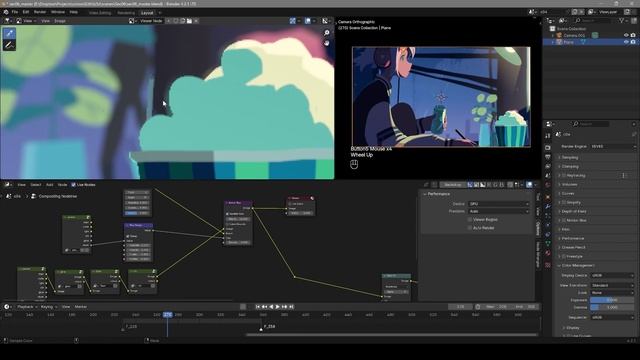Open the Render Engine dropdown

tap(612, 146)
